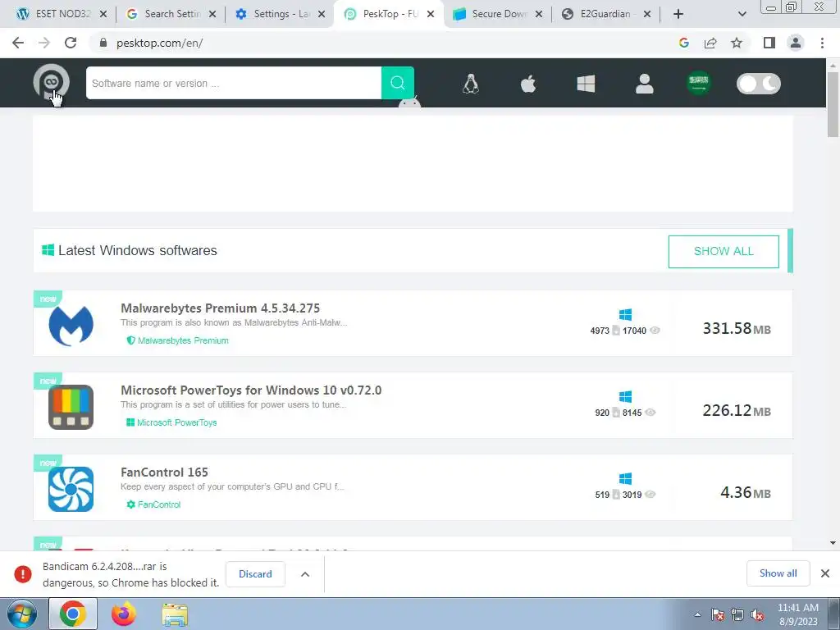Viewport: 840px width, 630px height.
Task: Click the 8145 views count
Action: 632,413
